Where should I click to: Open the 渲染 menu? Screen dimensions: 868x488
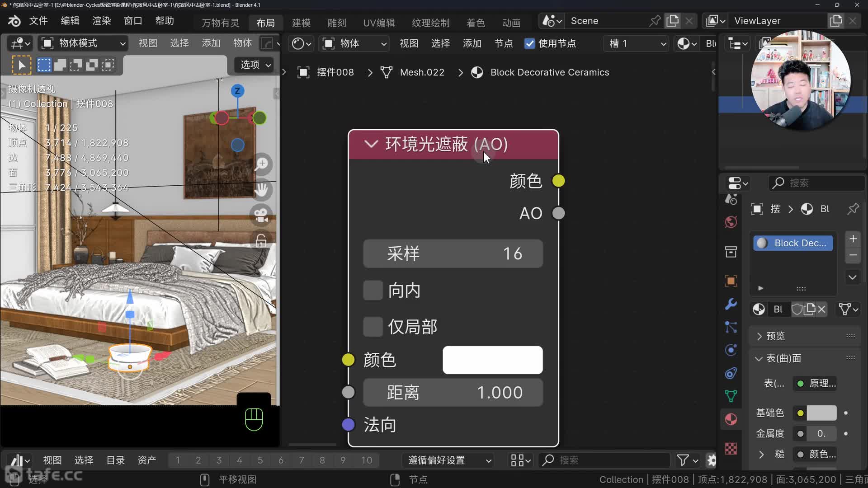[x=101, y=21]
